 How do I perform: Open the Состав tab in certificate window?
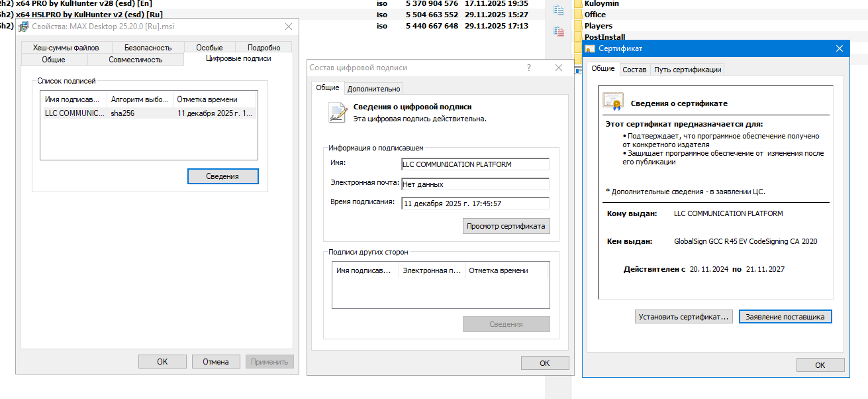coord(634,70)
